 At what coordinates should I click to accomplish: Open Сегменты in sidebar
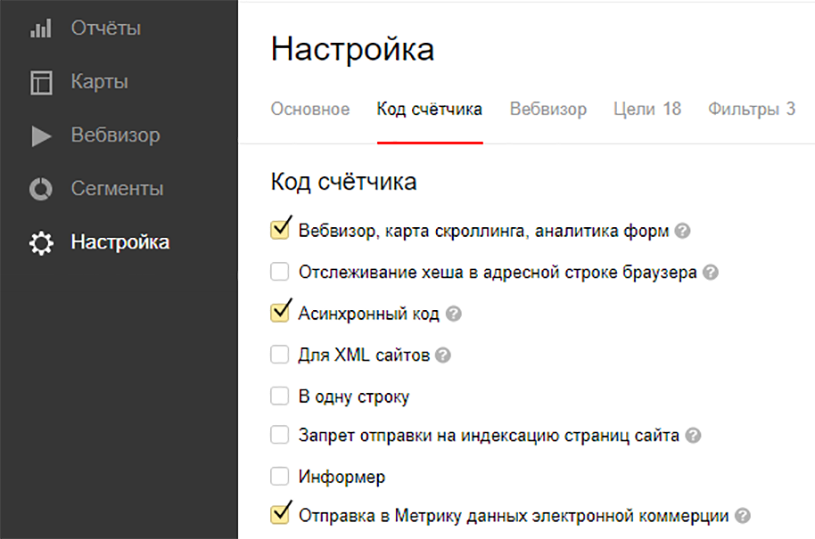pyautogui.click(x=117, y=189)
